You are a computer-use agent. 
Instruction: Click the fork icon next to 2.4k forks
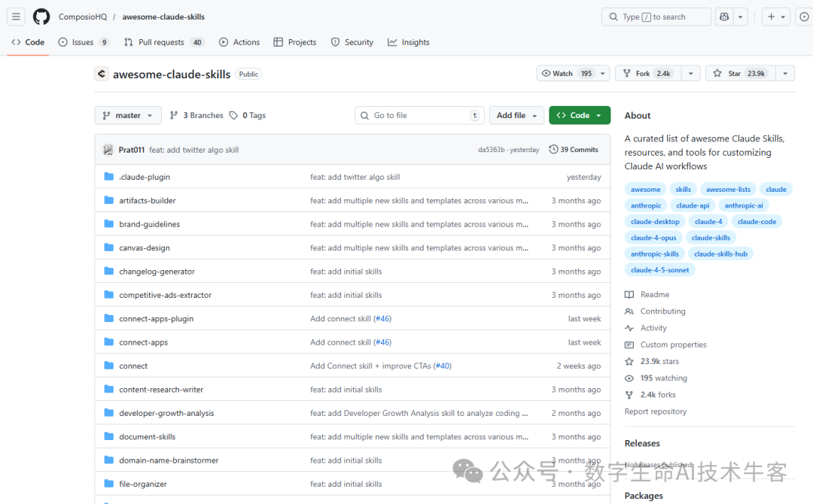629,395
